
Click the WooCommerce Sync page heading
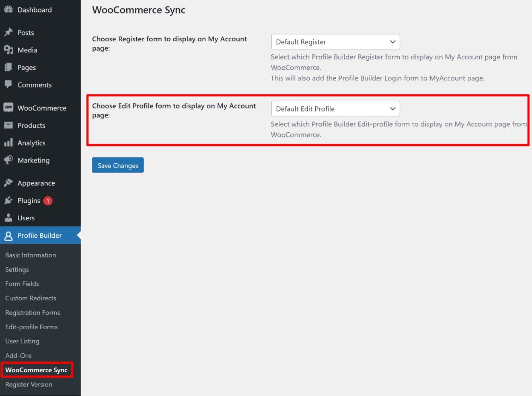click(x=139, y=10)
